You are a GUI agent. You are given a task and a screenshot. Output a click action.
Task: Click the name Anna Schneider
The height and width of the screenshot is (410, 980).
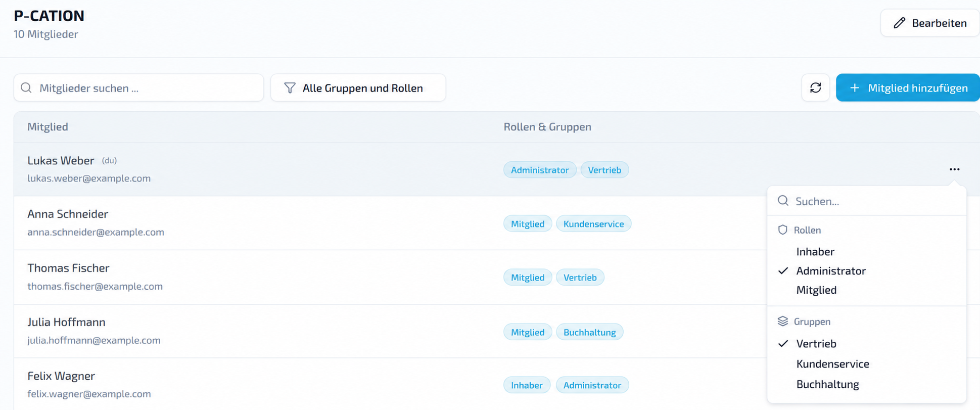pyautogui.click(x=68, y=214)
